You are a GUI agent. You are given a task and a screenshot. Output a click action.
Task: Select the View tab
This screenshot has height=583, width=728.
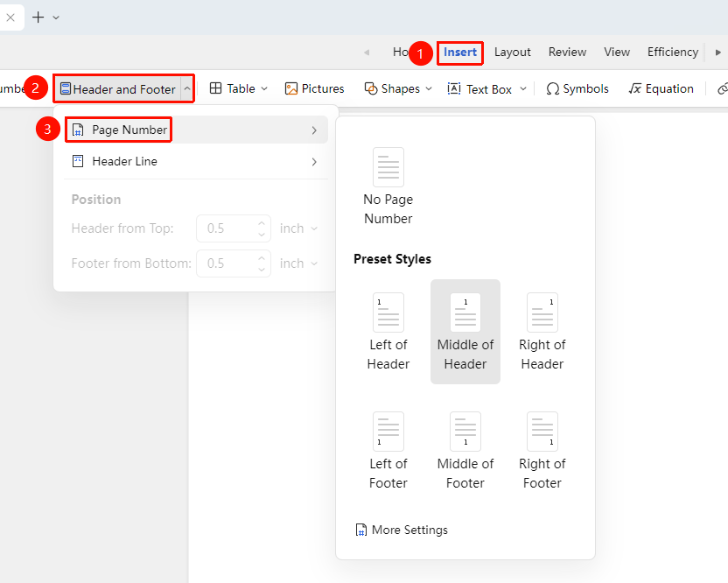pyautogui.click(x=617, y=52)
